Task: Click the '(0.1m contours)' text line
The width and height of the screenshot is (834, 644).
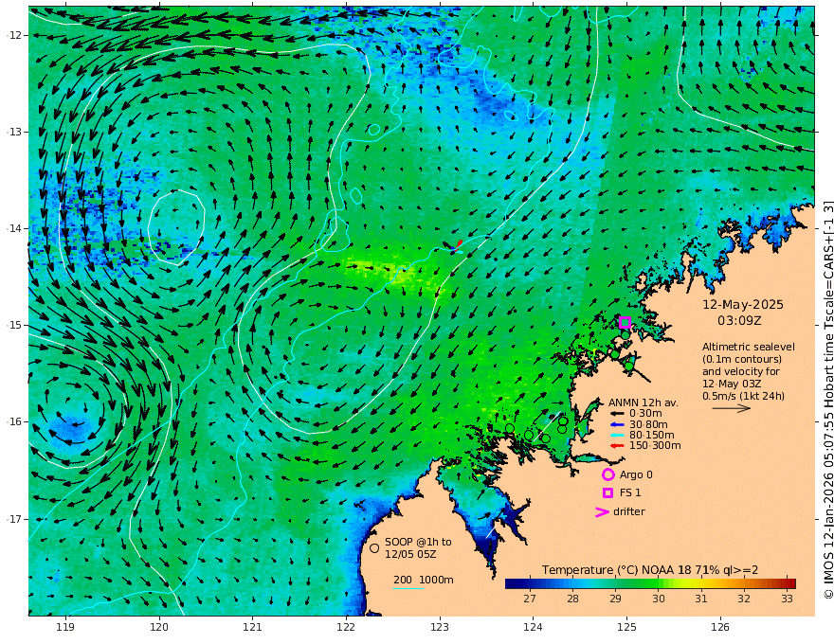Action: pos(741,359)
